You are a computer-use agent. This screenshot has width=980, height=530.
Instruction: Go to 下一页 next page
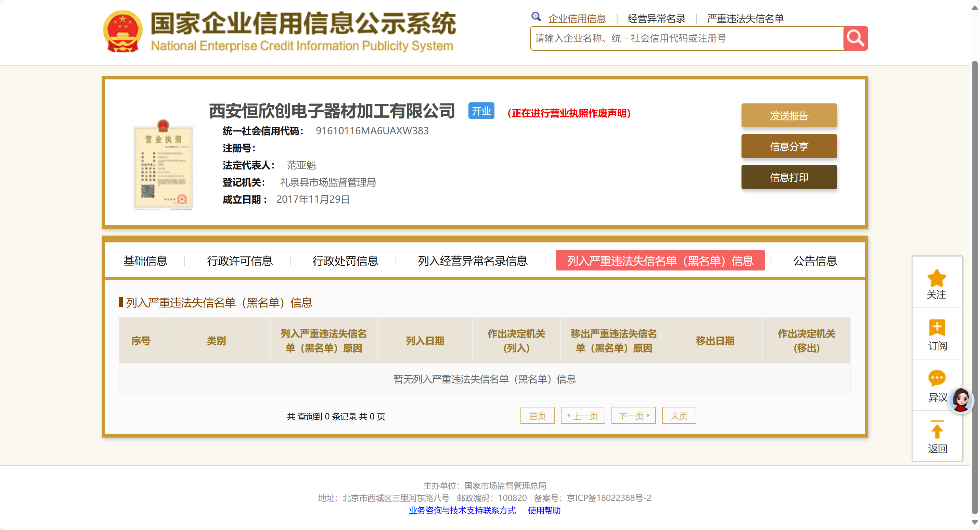[633, 416]
